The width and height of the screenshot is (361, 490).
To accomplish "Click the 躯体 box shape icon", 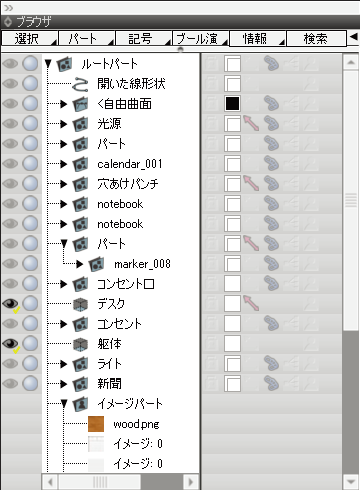I will [x=80, y=344].
